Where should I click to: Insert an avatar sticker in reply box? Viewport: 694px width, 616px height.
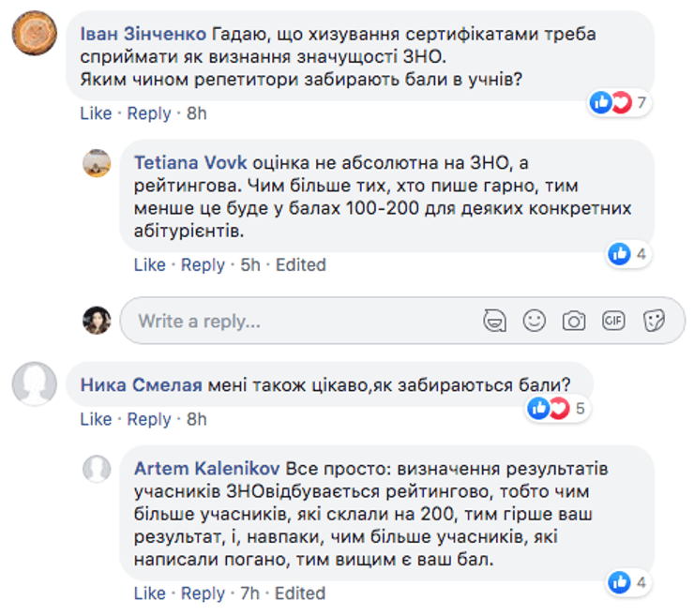click(494, 321)
